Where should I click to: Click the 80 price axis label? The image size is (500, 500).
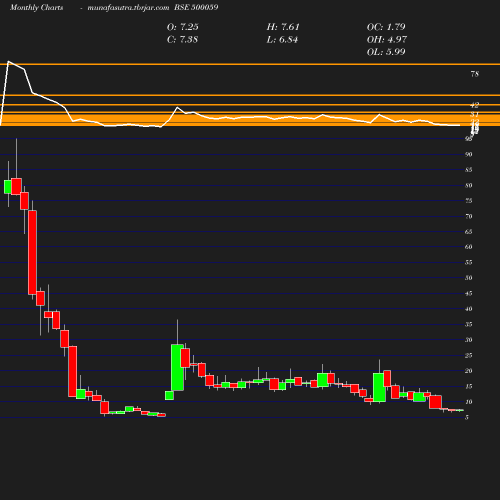(469, 186)
